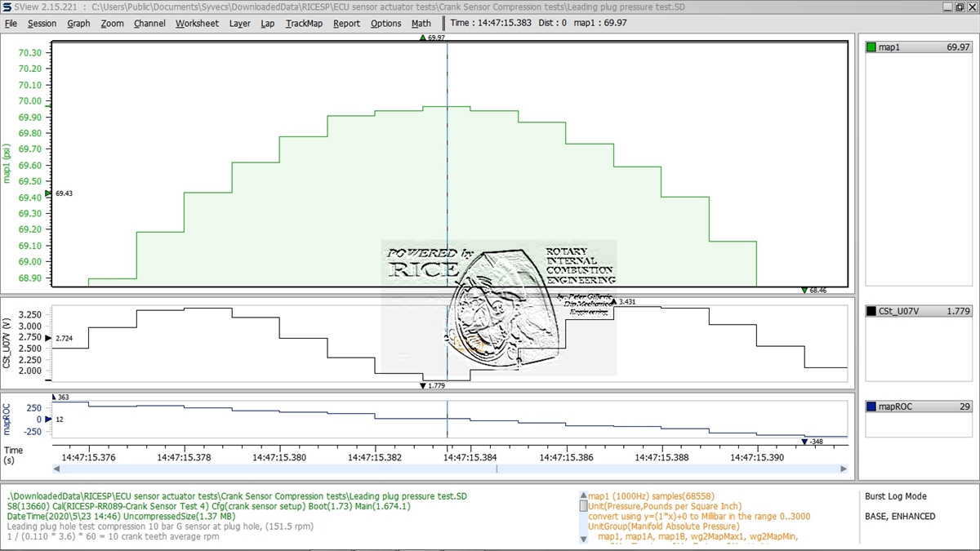Click the mapROC maximum marker at 363
The width and height of the screenshot is (980, 551).
pyautogui.click(x=53, y=397)
